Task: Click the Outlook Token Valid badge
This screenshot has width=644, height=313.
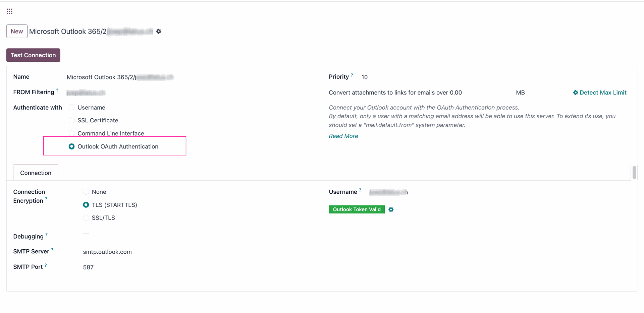Action: click(357, 209)
